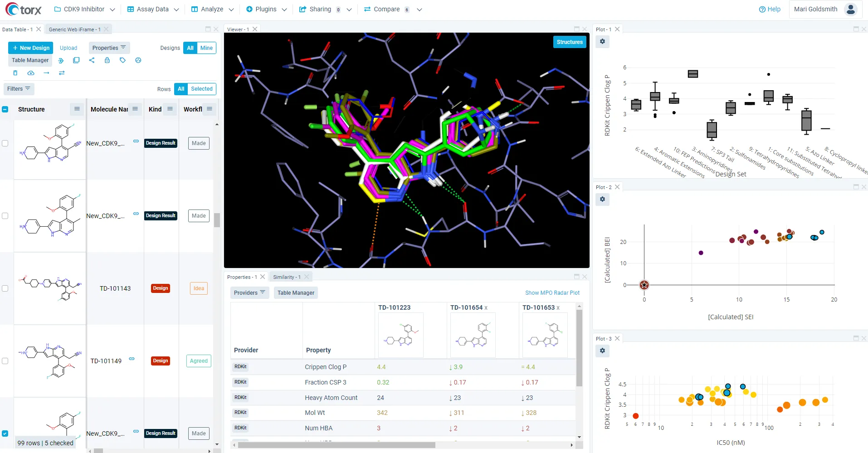Click the Upload link
The height and width of the screenshot is (453, 868).
(x=68, y=48)
